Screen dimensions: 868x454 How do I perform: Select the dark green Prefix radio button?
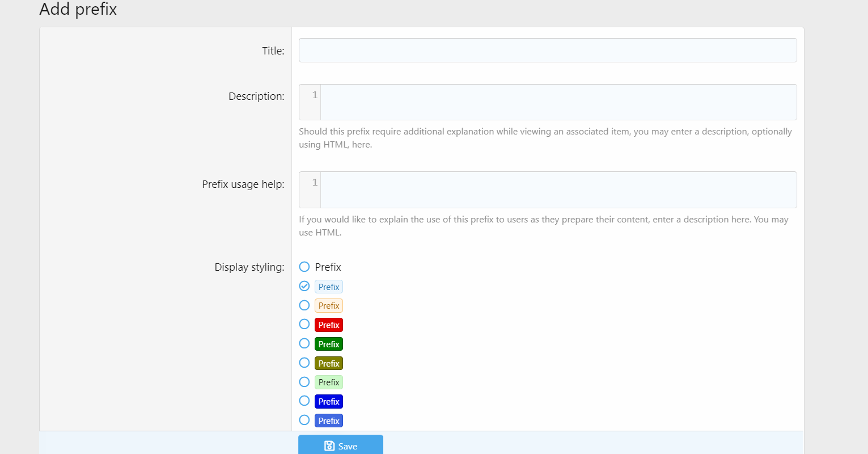[x=304, y=344]
